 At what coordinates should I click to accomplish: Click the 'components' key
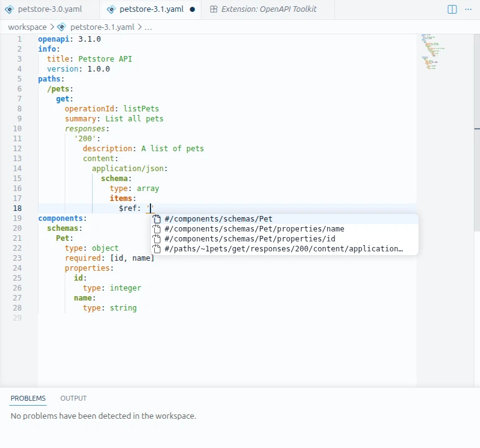(x=60, y=218)
